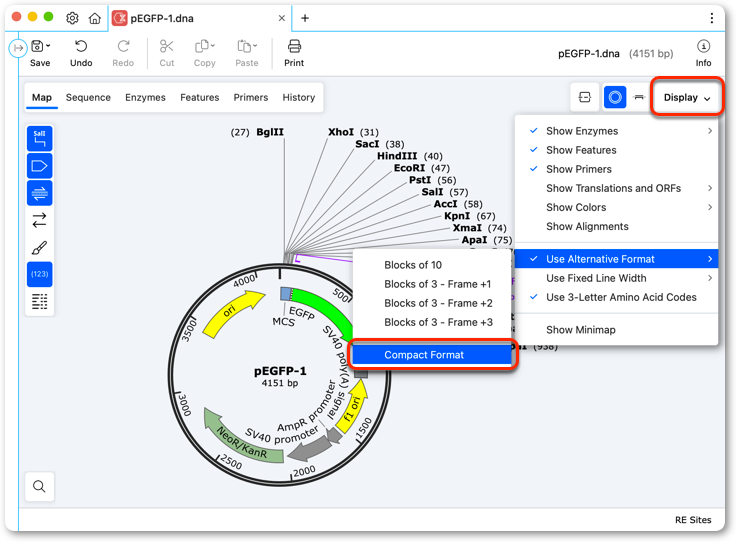
Task: Uncheck Show Enzymes menu item
Action: (616, 131)
